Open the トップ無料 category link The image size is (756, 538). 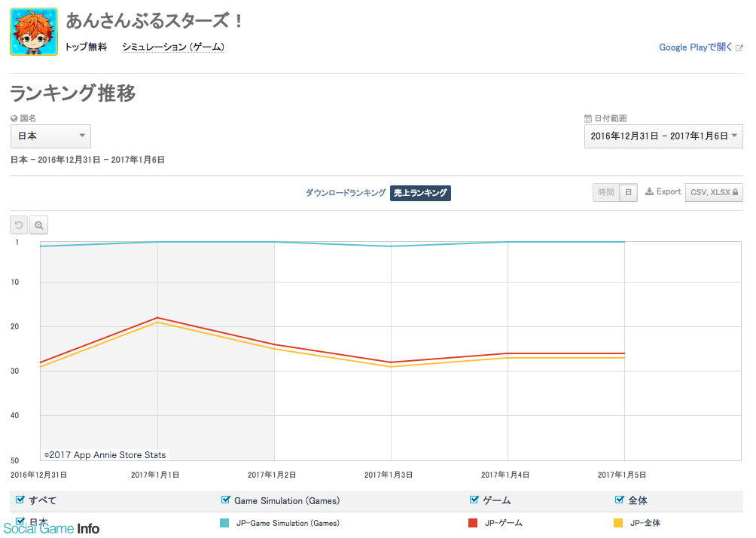coord(86,47)
